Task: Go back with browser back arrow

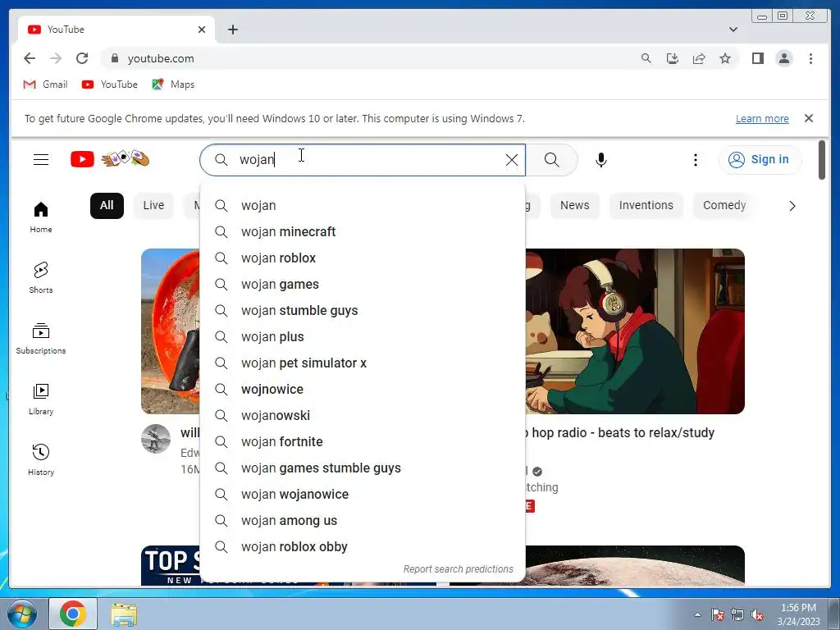Action: pos(30,58)
